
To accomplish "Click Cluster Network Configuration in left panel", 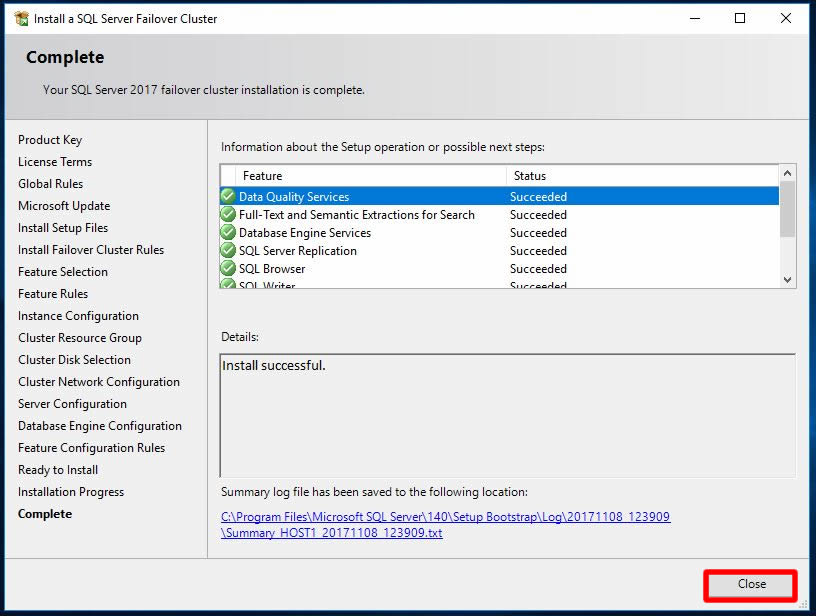I will click(99, 382).
